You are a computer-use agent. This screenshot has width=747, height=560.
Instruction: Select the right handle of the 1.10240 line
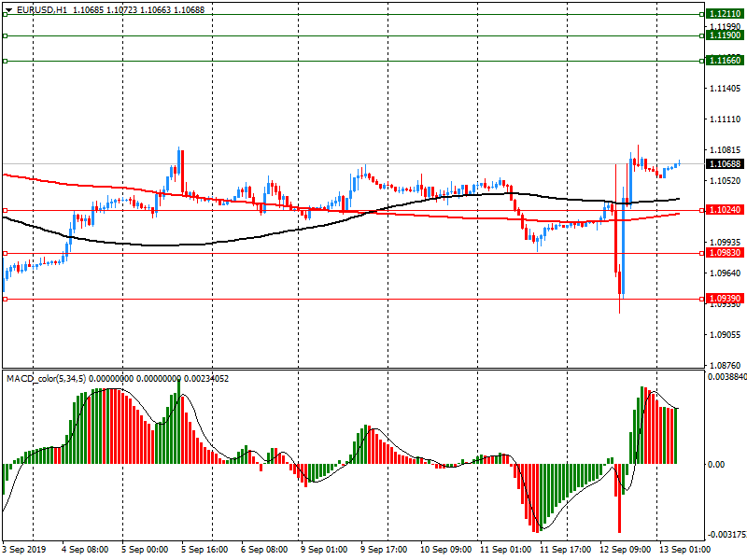pyautogui.click(x=702, y=211)
